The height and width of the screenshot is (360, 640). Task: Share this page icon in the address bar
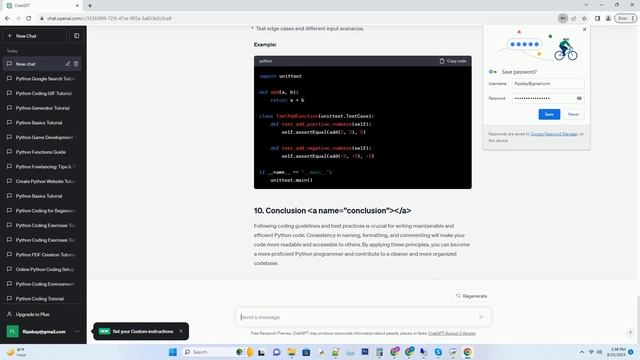click(573, 18)
